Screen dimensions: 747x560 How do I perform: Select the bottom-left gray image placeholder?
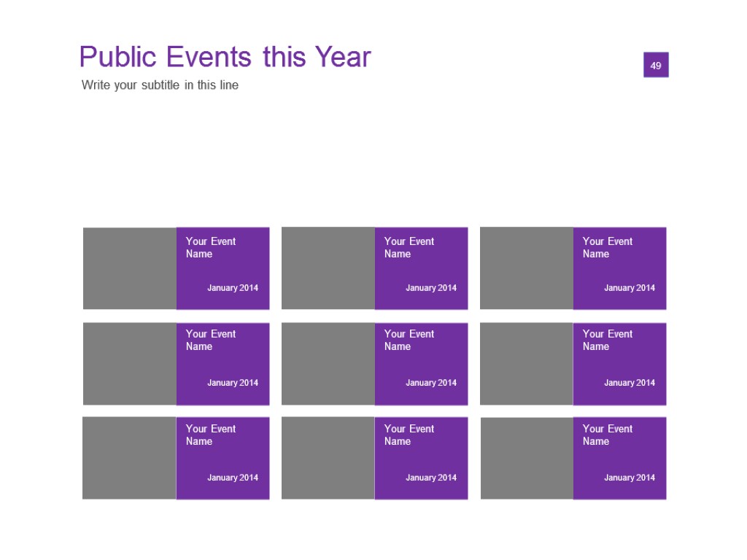click(x=130, y=458)
